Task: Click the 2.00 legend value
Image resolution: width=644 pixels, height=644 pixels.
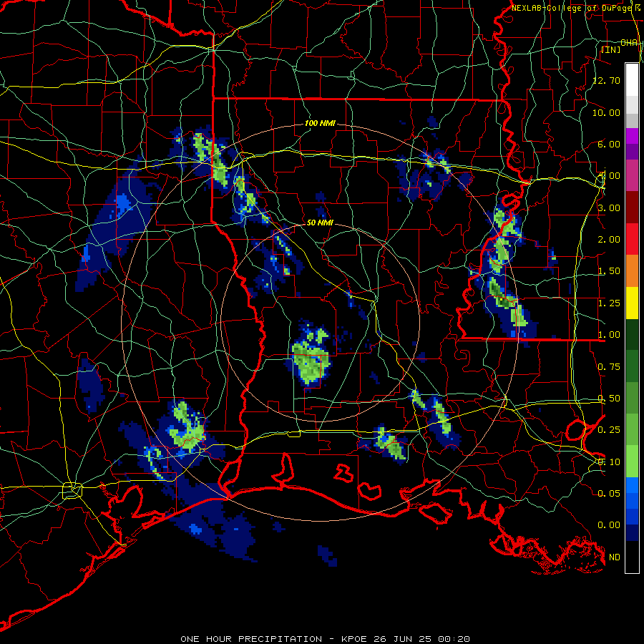Action: pyautogui.click(x=609, y=240)
